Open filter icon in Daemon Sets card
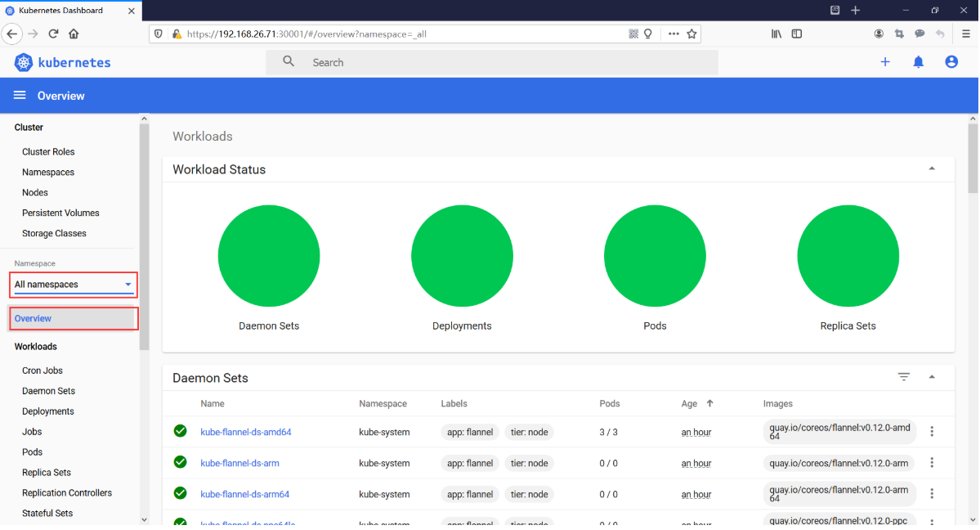Image resolution: width=980 pixels, height=530 pixels. click(x=904, y=377)
